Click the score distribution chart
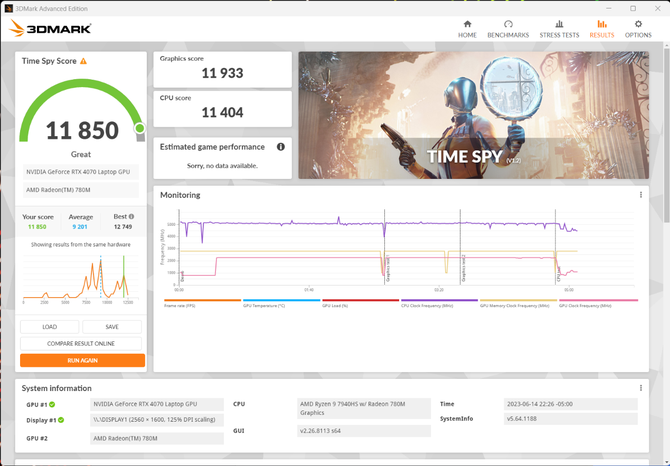This screenshot has width=670, height=466. 81,278
